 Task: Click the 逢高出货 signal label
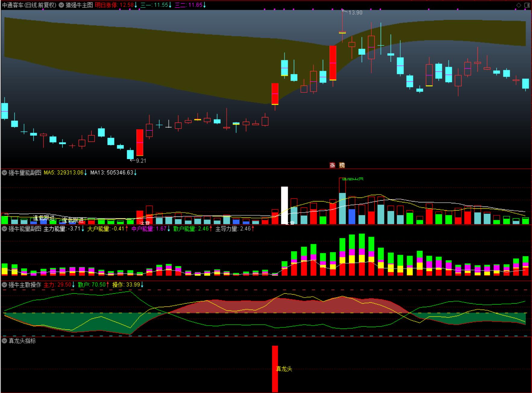(x=353, y=179)
